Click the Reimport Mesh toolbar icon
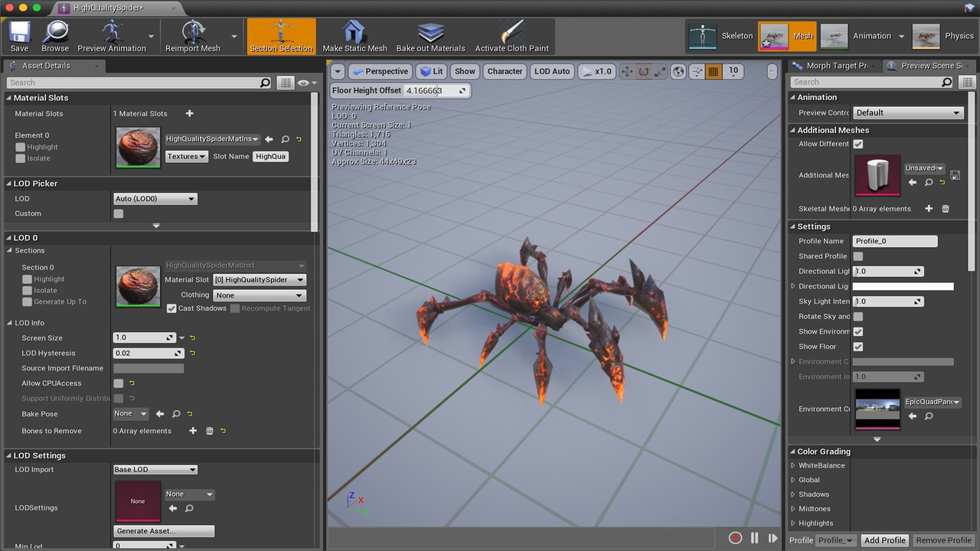This screenshot has height=551, width=980. click(193, 36)
